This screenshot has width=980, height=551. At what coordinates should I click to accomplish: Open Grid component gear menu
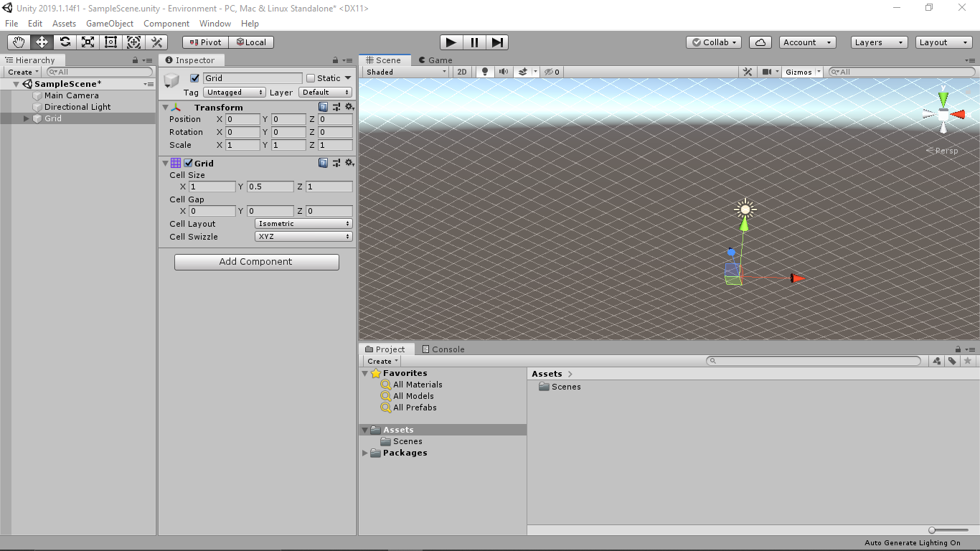(349, 163)
